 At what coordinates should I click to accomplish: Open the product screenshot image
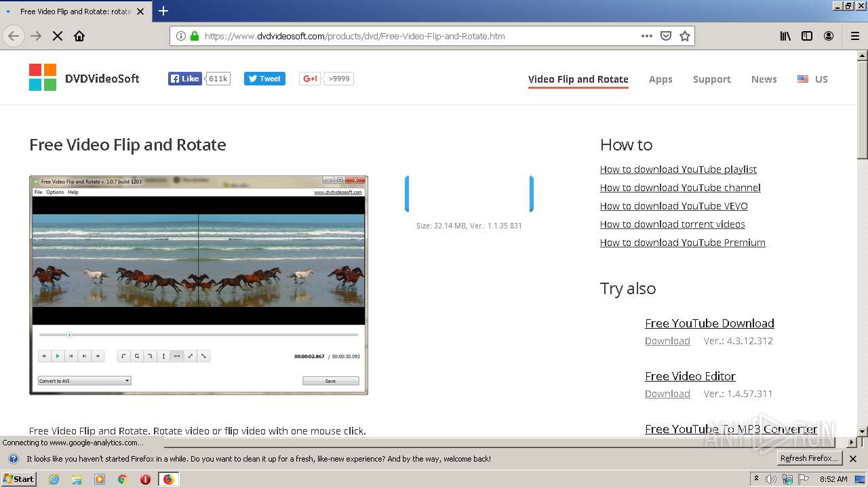[199, 285]
